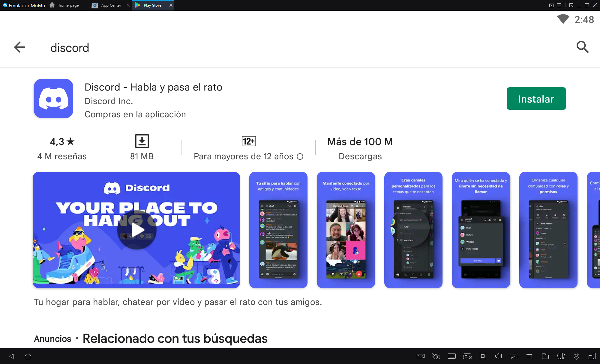Image resolution: width=600 pixels, height=364 pixels.
Task: Click the back arrow beside discord search
Action: tap(20, 47)
